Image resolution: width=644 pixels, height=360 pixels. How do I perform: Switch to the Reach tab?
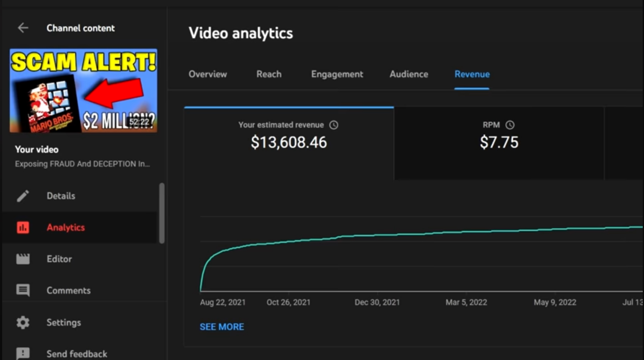[269, 74]
